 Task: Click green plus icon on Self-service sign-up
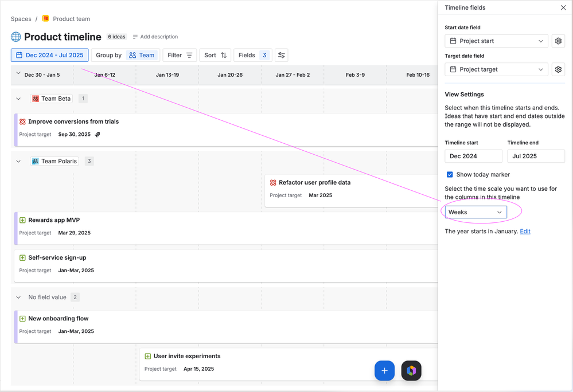coord(23,258)
